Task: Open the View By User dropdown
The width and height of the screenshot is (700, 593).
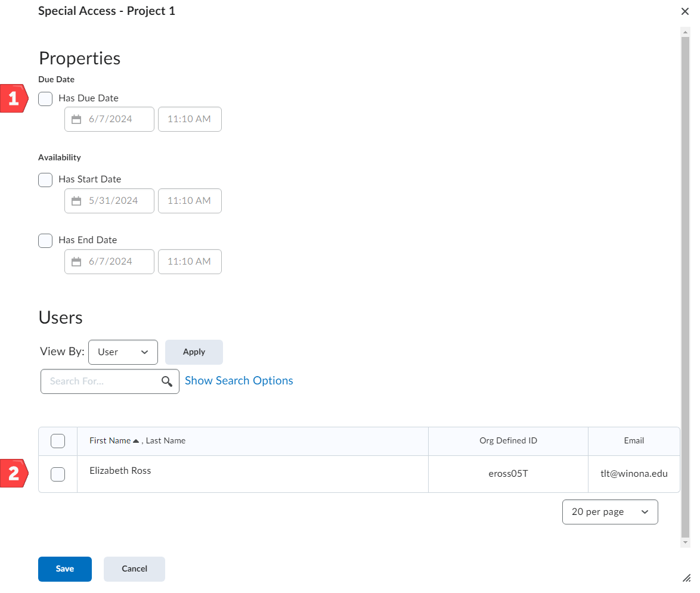Action: coord(123,352)
